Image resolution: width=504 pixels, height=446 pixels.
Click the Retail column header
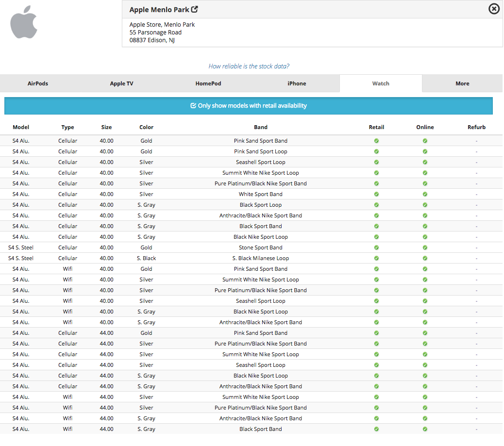(376, 127)
